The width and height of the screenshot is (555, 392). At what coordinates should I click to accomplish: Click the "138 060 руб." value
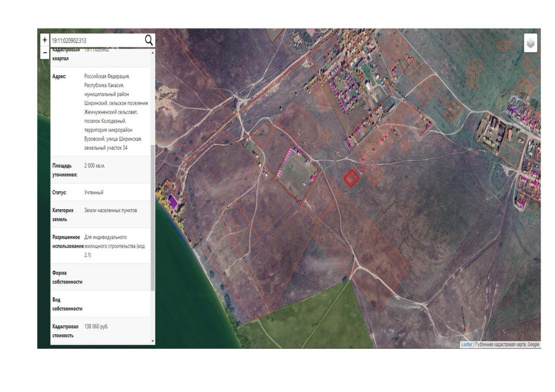click(96, 327)
